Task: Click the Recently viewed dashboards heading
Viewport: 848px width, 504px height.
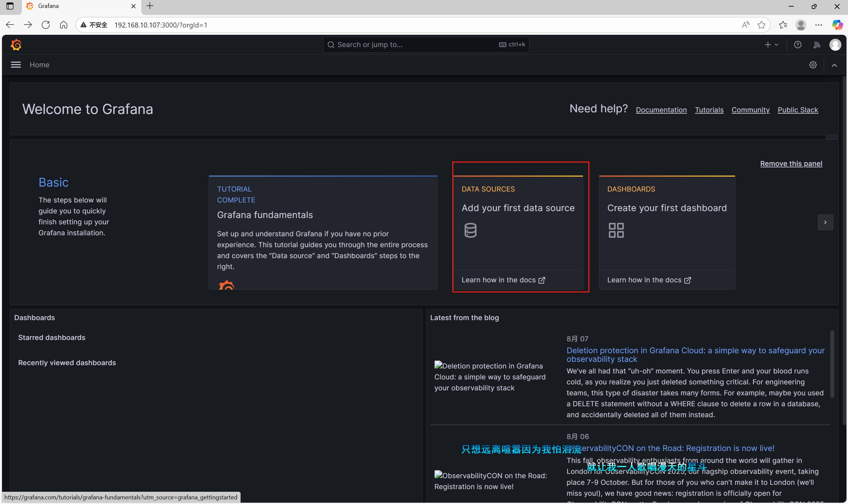Action: [x=67, y=363]
